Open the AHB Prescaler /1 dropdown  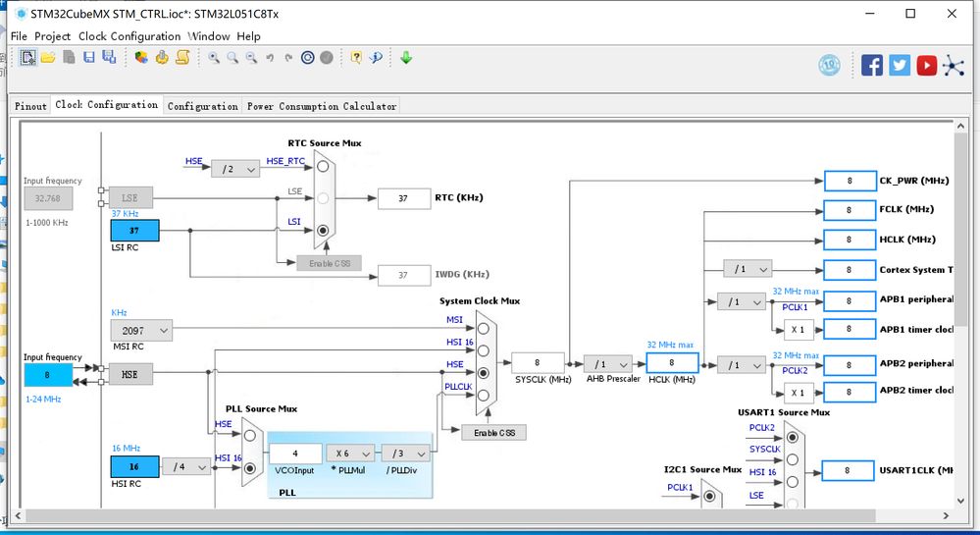click(608, 364)
